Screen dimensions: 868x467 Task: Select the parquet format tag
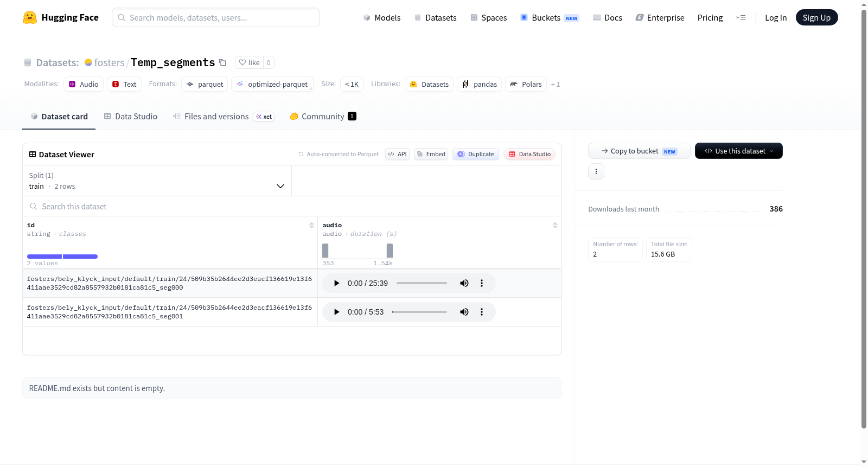point(205,84)
